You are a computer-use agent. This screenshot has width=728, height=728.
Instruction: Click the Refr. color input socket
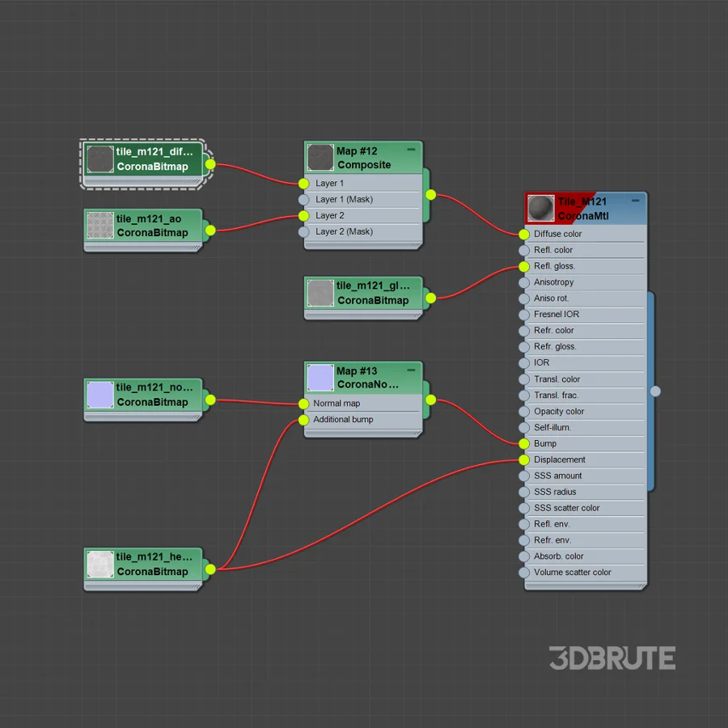[x=524, y=331]
